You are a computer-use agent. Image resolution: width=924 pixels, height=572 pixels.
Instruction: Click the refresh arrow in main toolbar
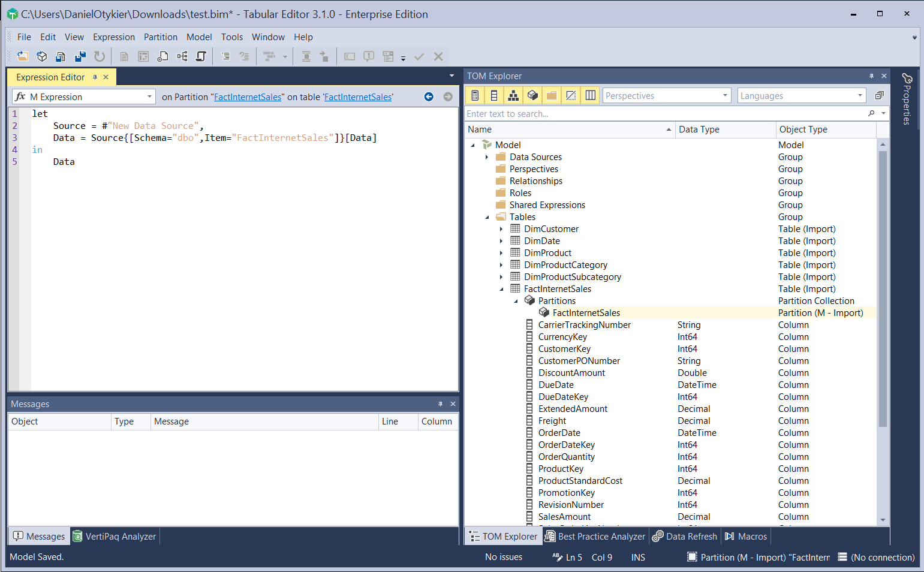tap(100, 56)
